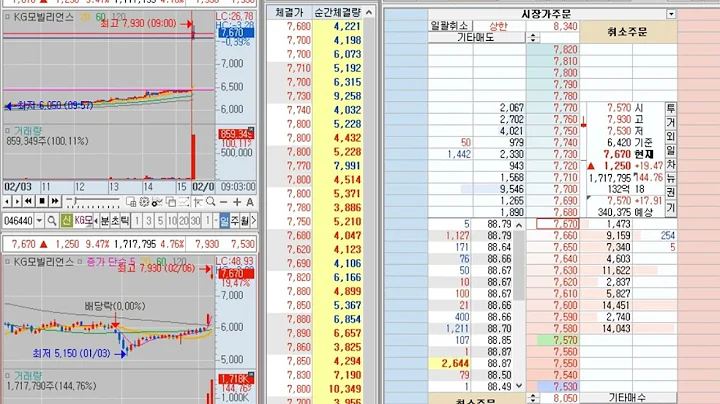Click the yellow highlighted quantity 2,644
The height and width of the screenshot is (404, 720).
coord(450,364)
